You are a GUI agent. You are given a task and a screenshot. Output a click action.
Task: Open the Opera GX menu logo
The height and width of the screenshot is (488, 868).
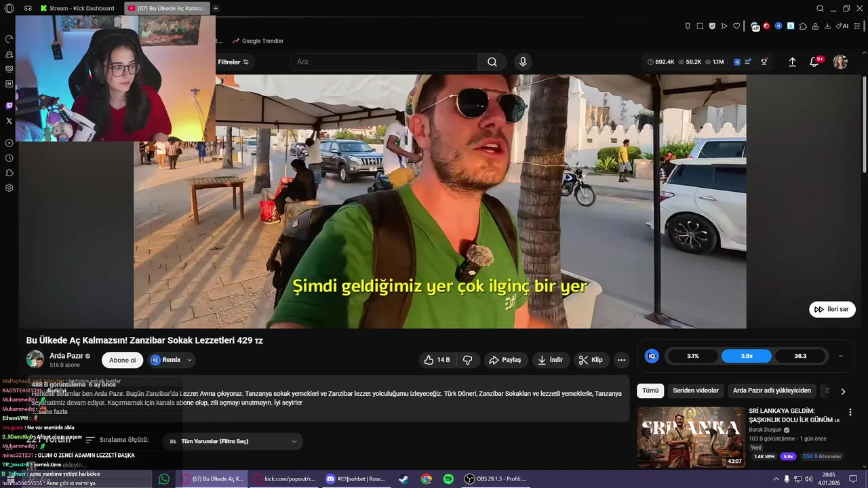(9, 8)
